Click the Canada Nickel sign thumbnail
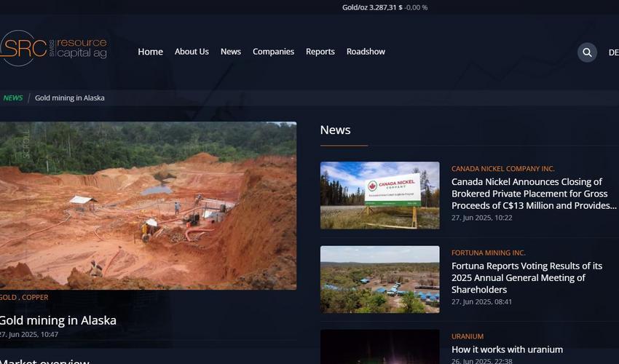Screen dimensions: 619x364 (379, 195)
